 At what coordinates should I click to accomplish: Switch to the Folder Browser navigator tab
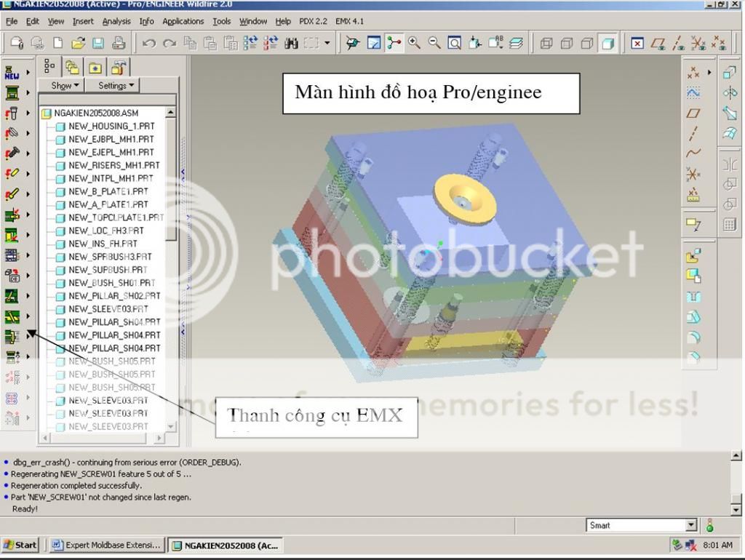[x=72, y=68]
